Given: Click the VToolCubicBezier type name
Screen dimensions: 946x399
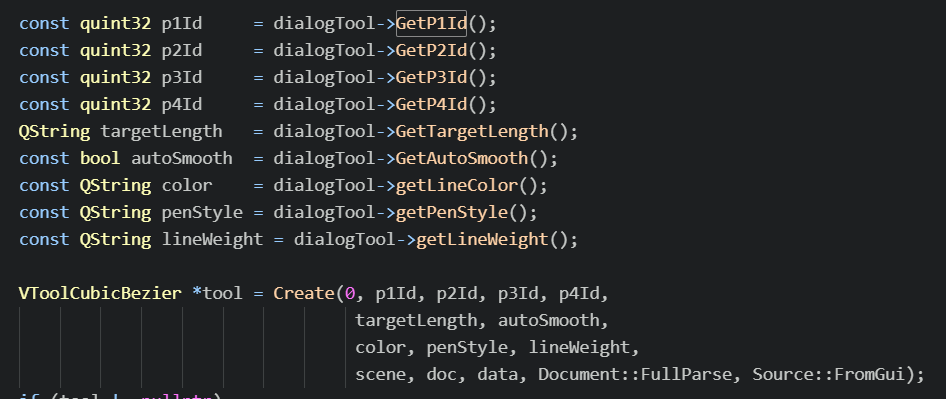Looking at the screenshot, I should point(100,294).
